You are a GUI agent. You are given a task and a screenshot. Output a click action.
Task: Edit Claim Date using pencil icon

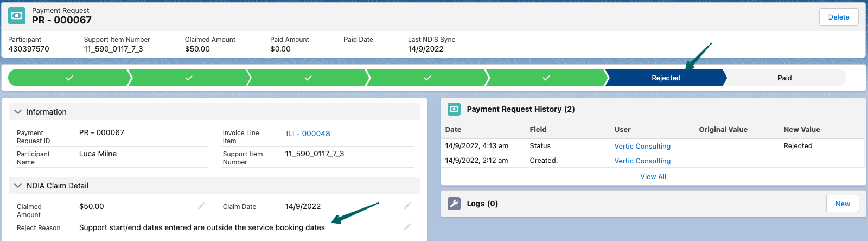407,206
